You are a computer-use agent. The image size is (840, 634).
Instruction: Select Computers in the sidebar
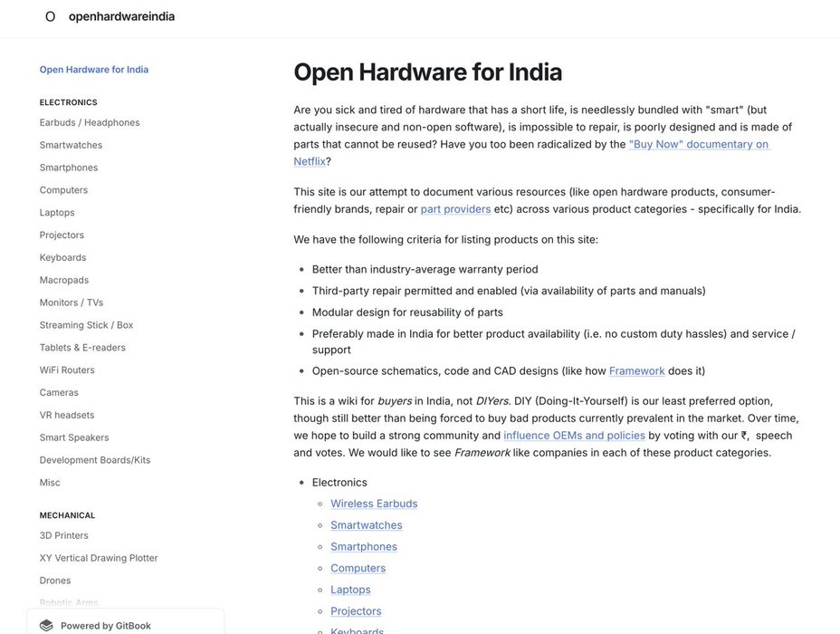[x=63, y=190]
